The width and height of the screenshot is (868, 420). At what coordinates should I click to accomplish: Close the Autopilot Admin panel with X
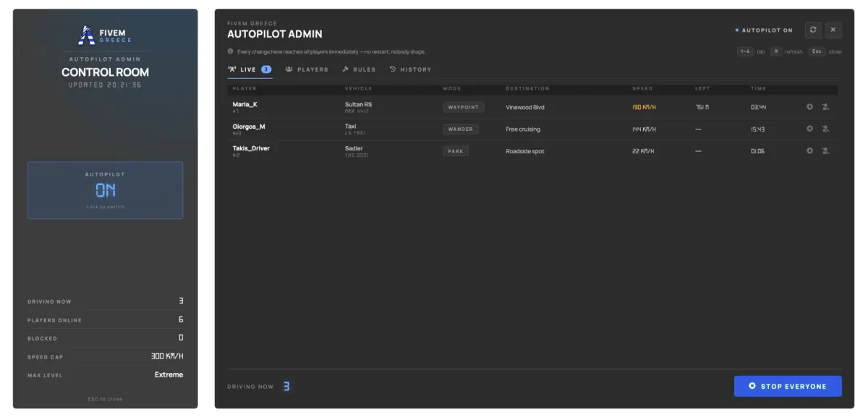[833, 30]
